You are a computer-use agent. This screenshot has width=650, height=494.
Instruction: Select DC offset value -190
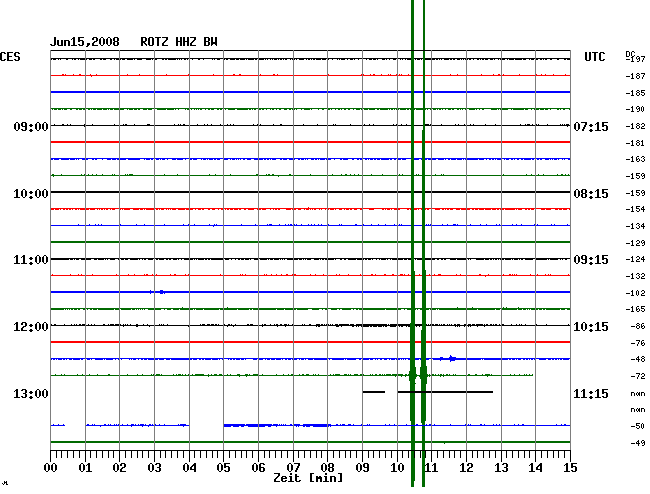pyautogui.click(x=635, y=109)
